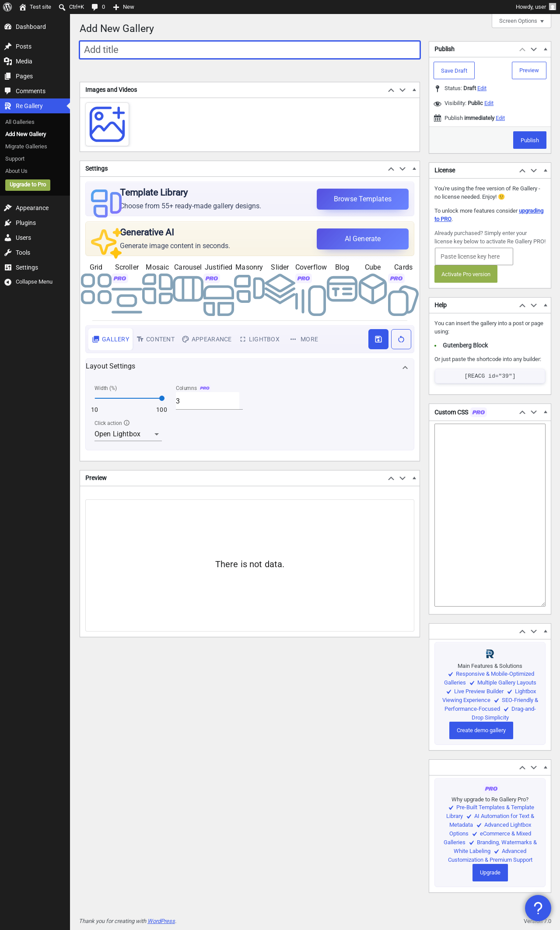Image resolution: width=560 pixels, height=930 pixels.
Task: Open the Lightbox tab
Action: [x=260, y=339]
